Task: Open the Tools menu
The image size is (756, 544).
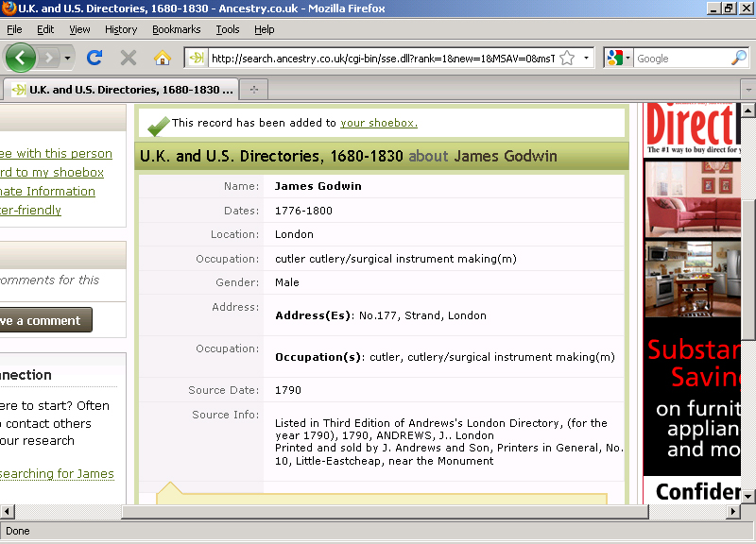Action: pos(228,29)
